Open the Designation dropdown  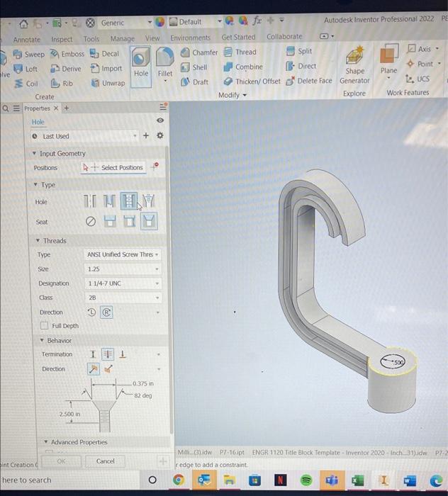123,283
